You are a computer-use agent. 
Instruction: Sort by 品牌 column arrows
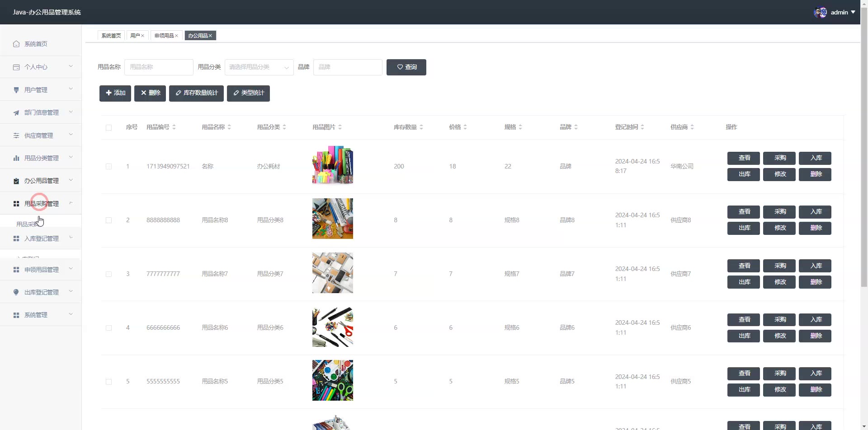(x=576, y=127)
